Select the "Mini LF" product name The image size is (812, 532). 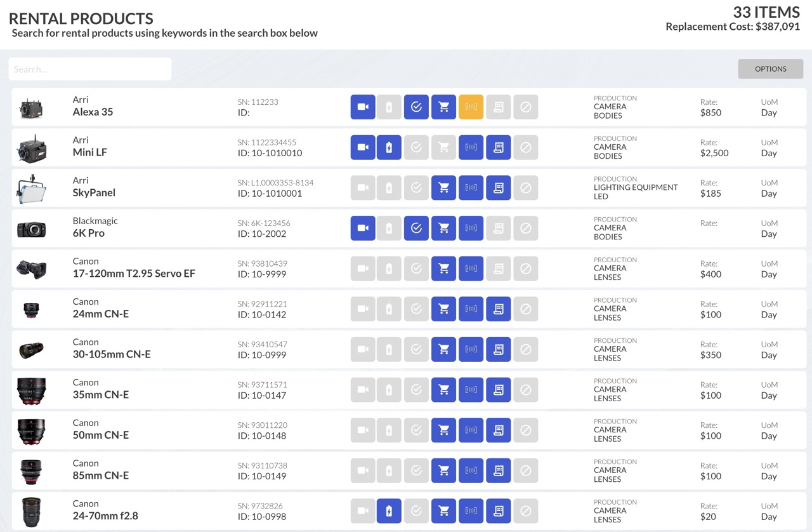(x=89, y=152)
